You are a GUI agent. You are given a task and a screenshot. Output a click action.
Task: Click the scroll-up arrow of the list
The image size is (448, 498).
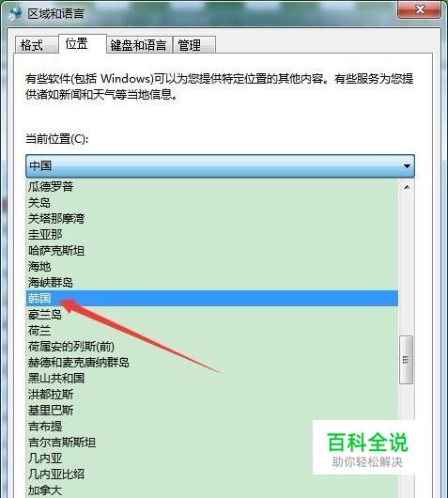tap(407, 187)
